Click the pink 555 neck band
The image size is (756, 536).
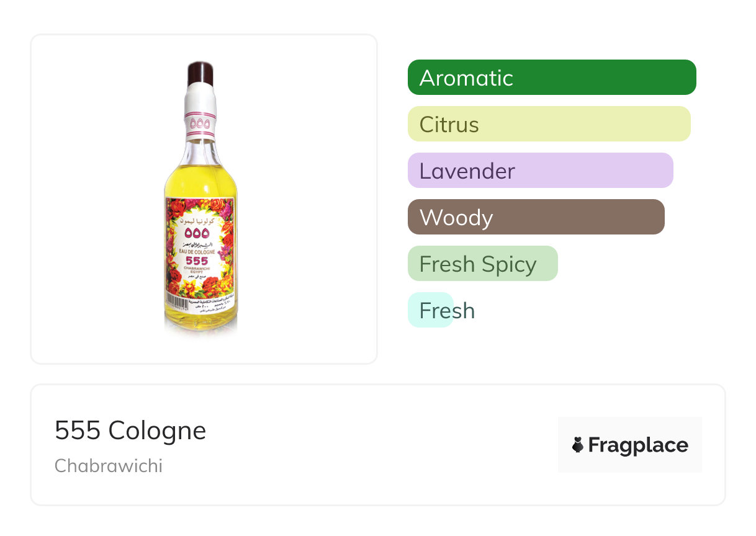(200, 123)
